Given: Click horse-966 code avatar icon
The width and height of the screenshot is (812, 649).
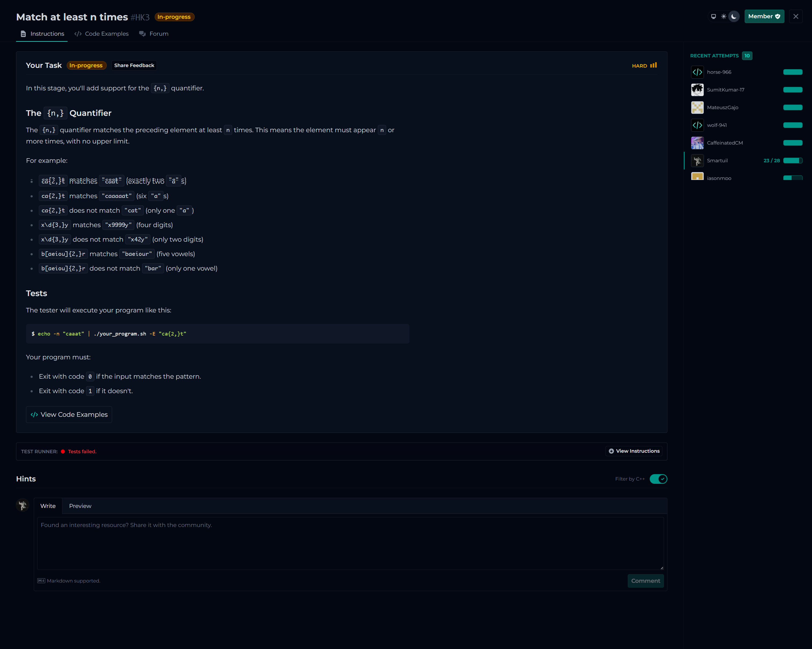Looking at the screenshot, I should pos(697,72).
